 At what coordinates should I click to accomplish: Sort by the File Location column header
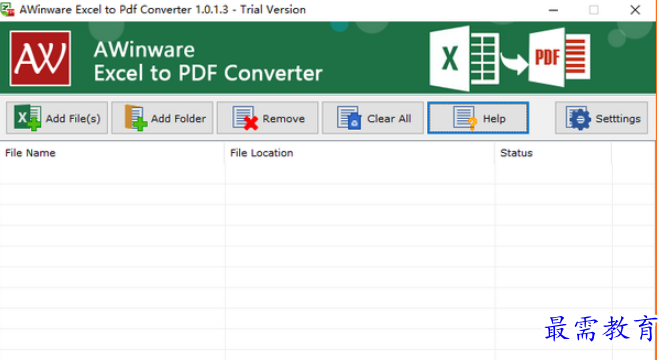(x=360, y=153)
